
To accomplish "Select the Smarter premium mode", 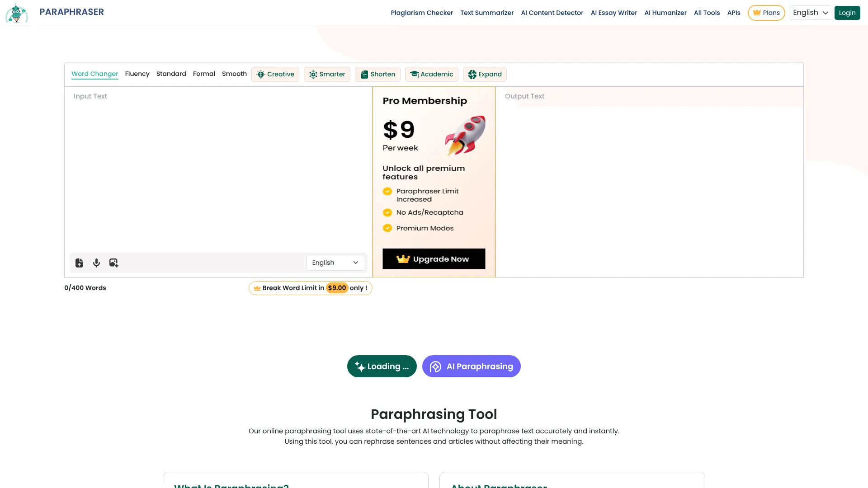I will coord(327,74).
